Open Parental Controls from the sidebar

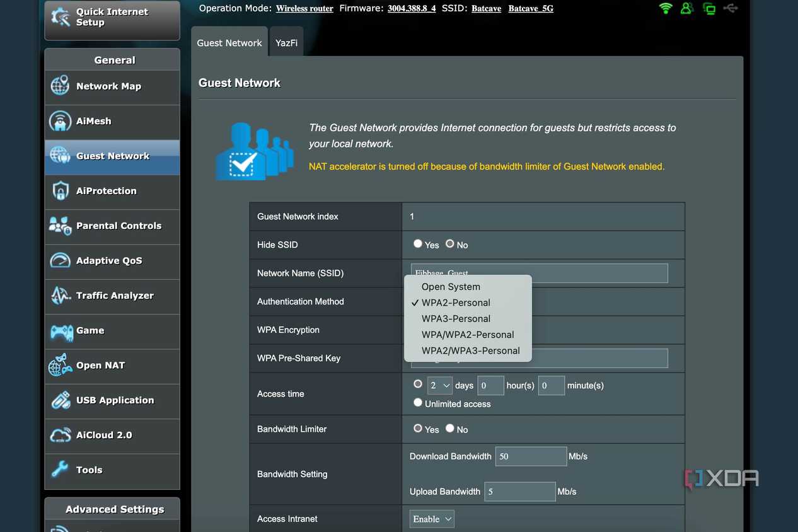click(112, 226)
